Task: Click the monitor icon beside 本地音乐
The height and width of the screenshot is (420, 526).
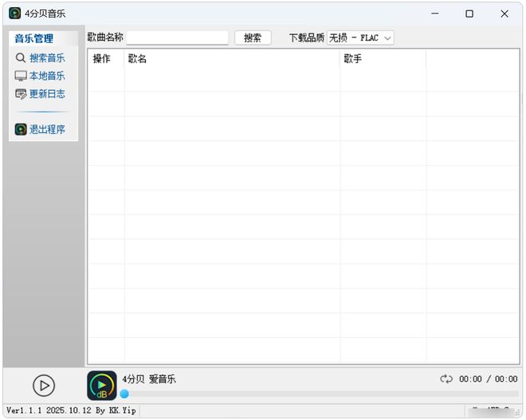Action: (21, 77)
